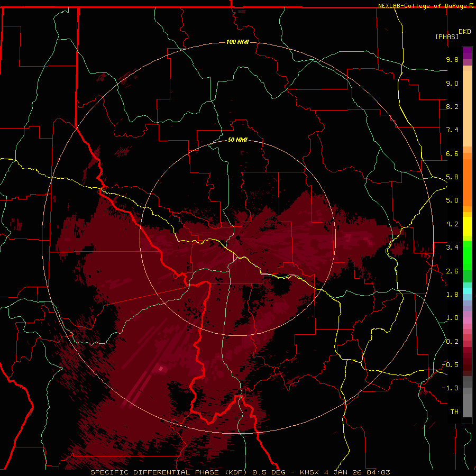The image size is (476, 476).
Task: Select the orange segment of the color scale
Action: click(x=467, y=182)
